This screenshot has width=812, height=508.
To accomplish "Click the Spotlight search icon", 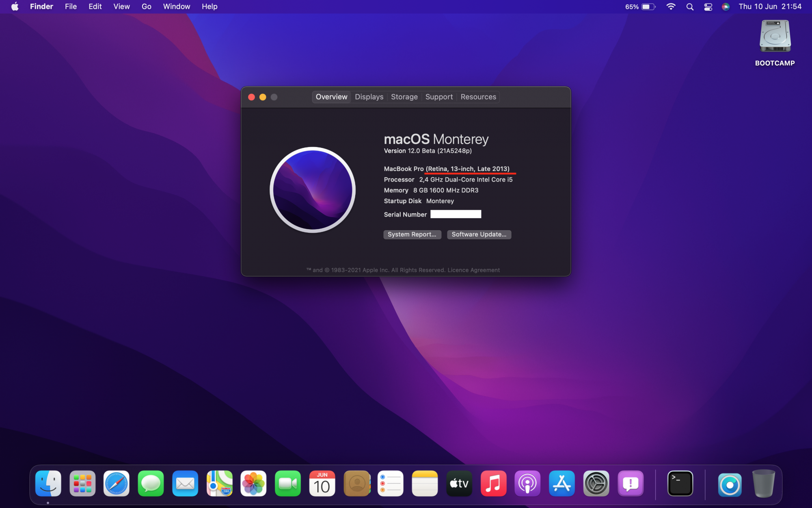I will coord(690,7).
